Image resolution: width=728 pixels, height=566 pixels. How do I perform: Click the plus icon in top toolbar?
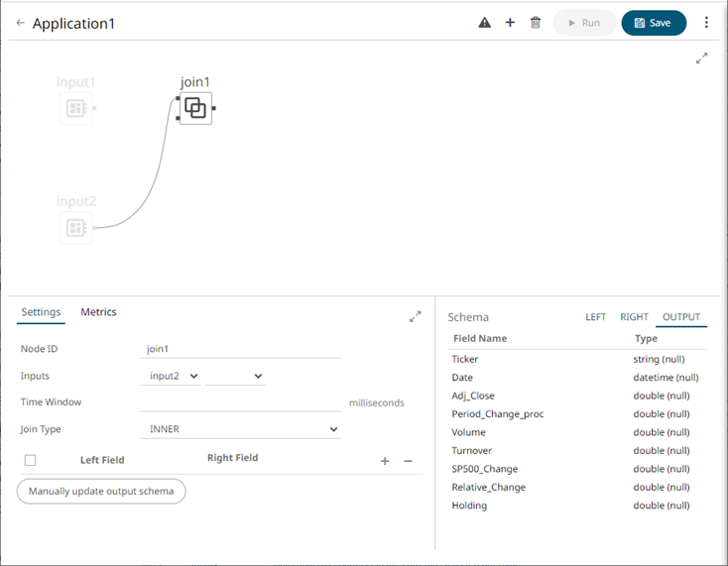pos(510,23)
